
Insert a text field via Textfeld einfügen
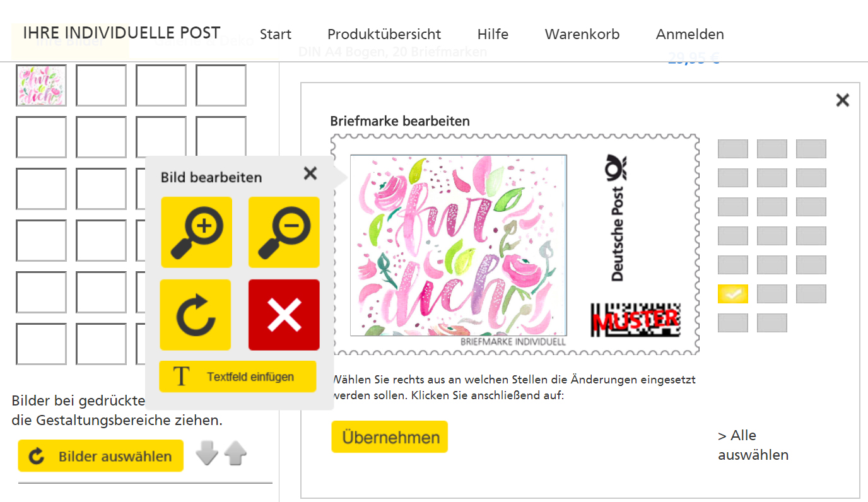238,376
